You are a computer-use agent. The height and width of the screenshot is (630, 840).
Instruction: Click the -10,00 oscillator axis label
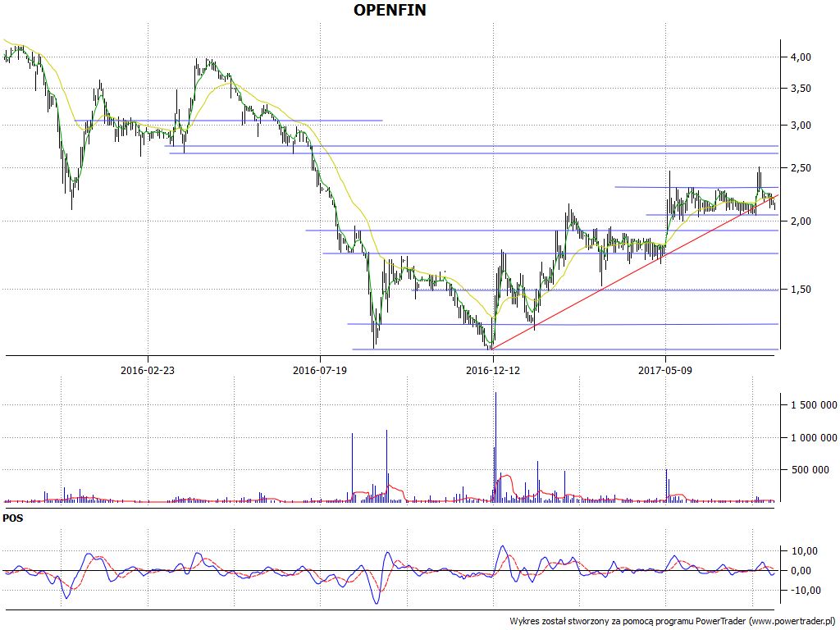[x=806, y=591]
